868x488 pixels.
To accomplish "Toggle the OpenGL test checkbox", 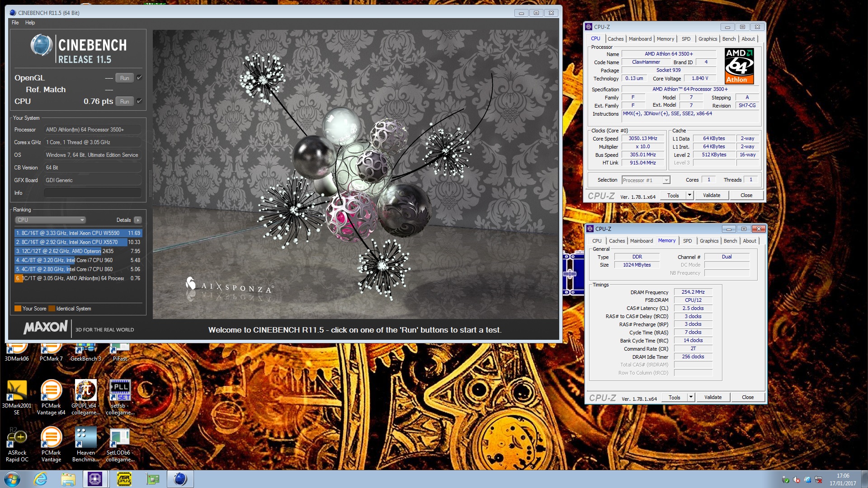I will click(x=139, y=78).
